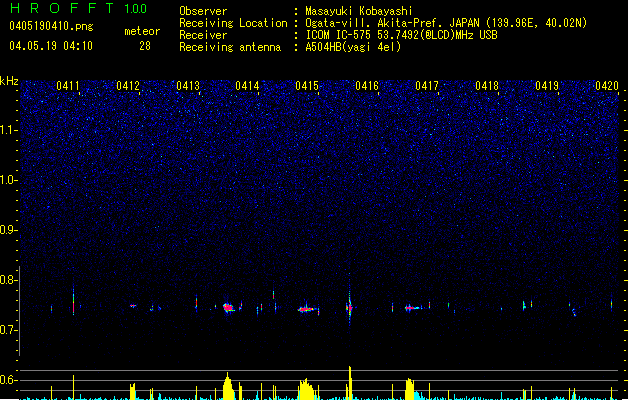Select the 0418 time marker label
The image size is (629, 400).
(487, 86)
